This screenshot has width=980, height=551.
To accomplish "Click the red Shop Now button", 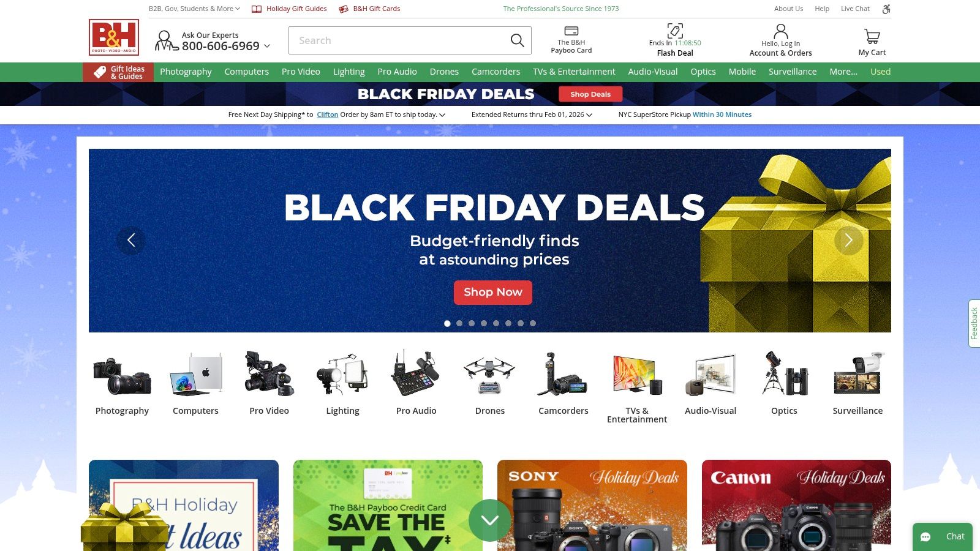I will [493, 293].
